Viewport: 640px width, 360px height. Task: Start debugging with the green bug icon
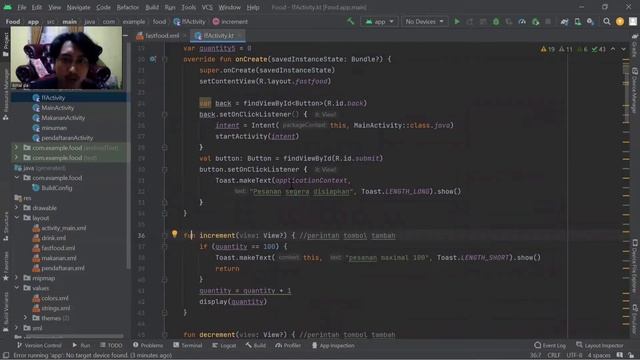click(496, 21)
